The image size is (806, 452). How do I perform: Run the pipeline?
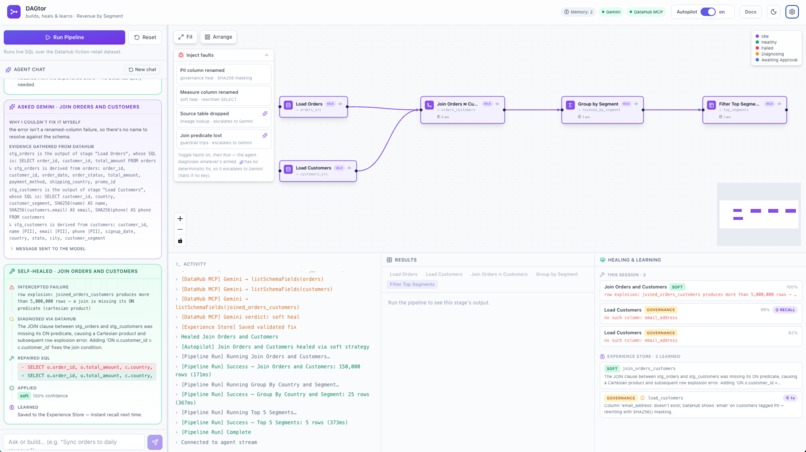coord(64,37)
